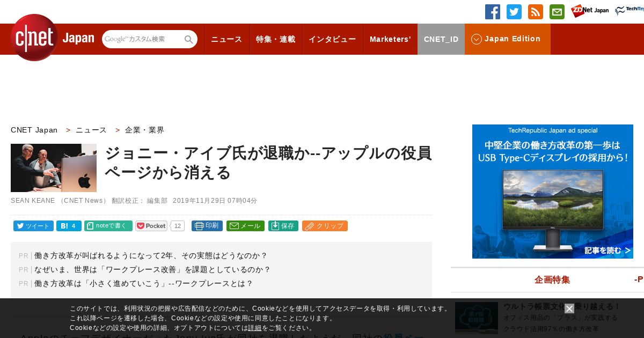
Task: Print the article with 印刷 button
Action: 207,226
